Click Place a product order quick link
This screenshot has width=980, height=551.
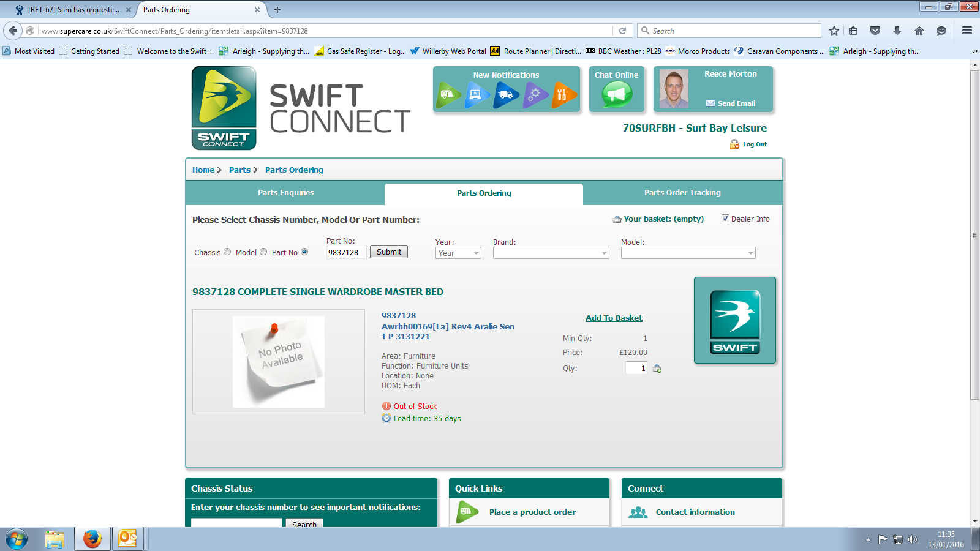click(x=532, y=512)
